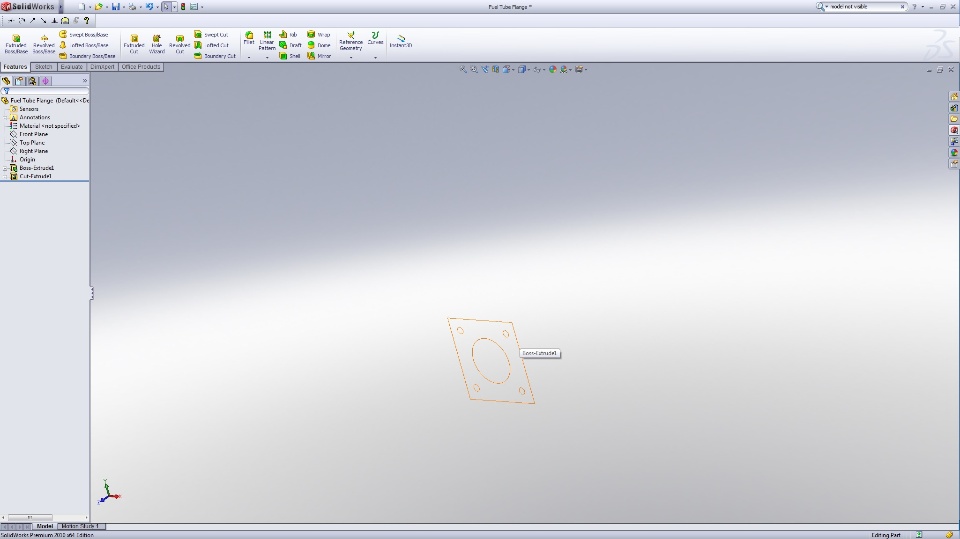Expand the Cut-Extrude1 tree node
This screenshot has width=960, height=539.
tap(6, 176)
